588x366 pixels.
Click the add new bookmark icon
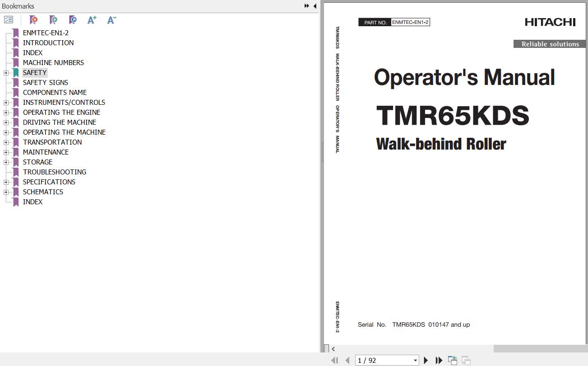[x=53, y=20]
